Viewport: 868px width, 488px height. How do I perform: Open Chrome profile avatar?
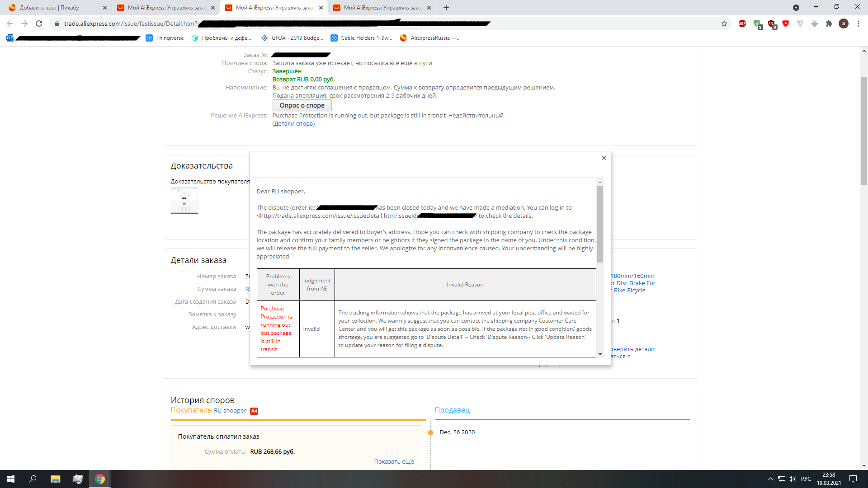pyautogui.click(x=844, y=23)
